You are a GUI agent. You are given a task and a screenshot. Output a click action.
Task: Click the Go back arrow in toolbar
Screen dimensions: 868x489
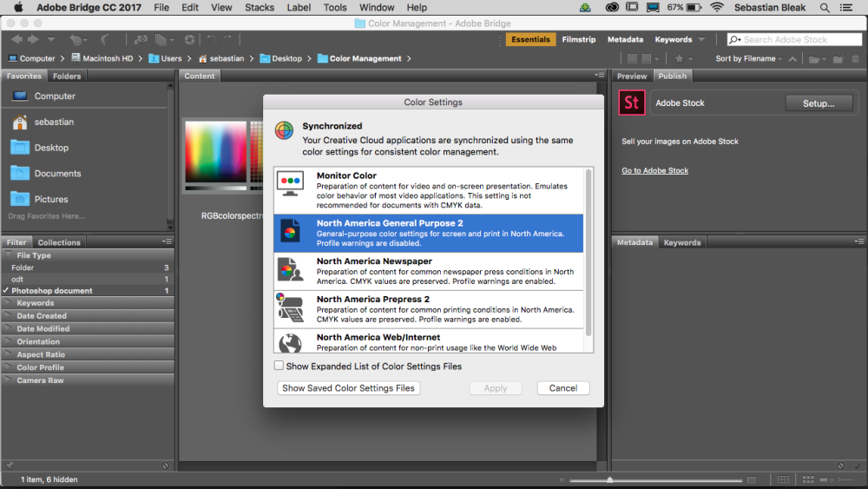pyautogui.click(x=16, y=39)
